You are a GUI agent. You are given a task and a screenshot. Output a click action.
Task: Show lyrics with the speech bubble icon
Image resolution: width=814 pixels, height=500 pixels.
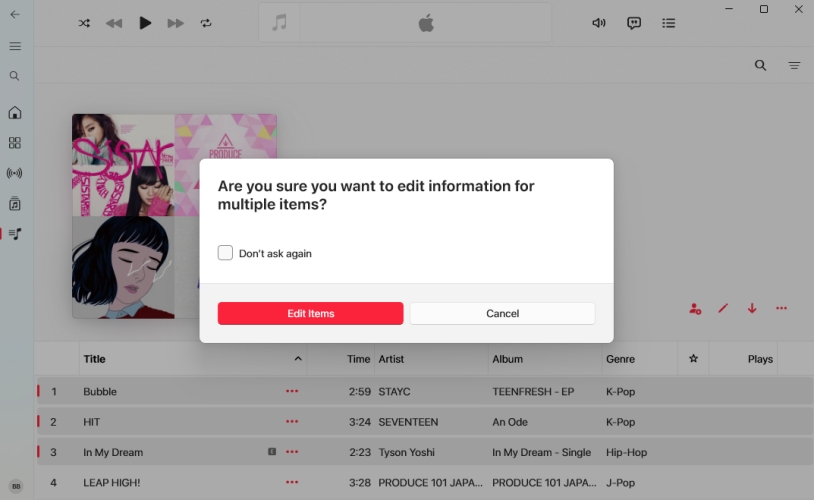click(634, 23)
